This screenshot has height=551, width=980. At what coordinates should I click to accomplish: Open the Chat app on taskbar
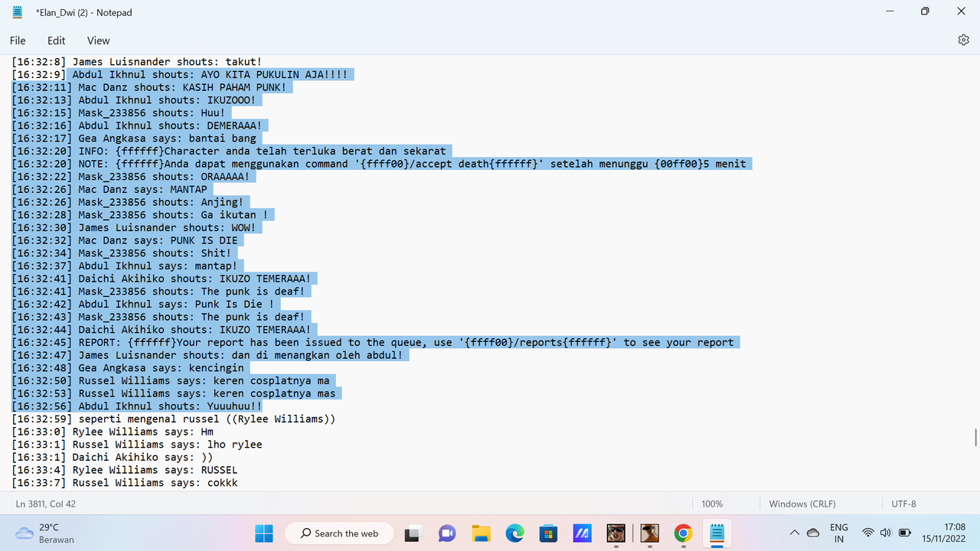tap(447, 533)
